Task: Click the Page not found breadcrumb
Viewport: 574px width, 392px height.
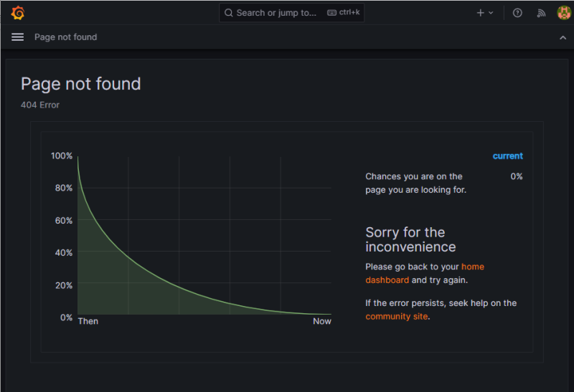Action: 65,37
